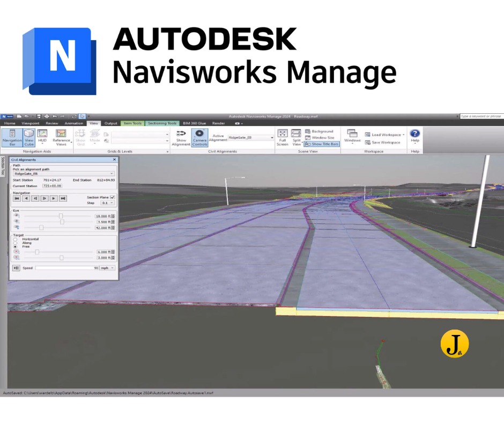Select the Along target option
The image size is (504, 423).
coord(16,243)
